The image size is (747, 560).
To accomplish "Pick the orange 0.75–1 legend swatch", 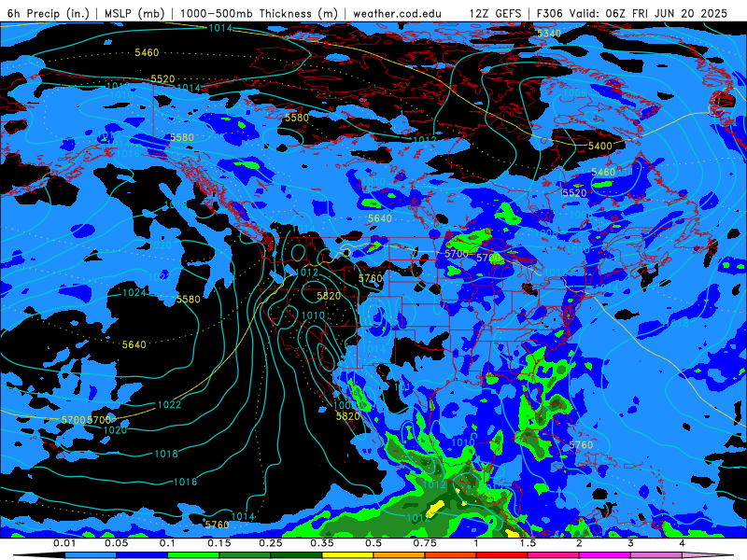I will (451, 555).
